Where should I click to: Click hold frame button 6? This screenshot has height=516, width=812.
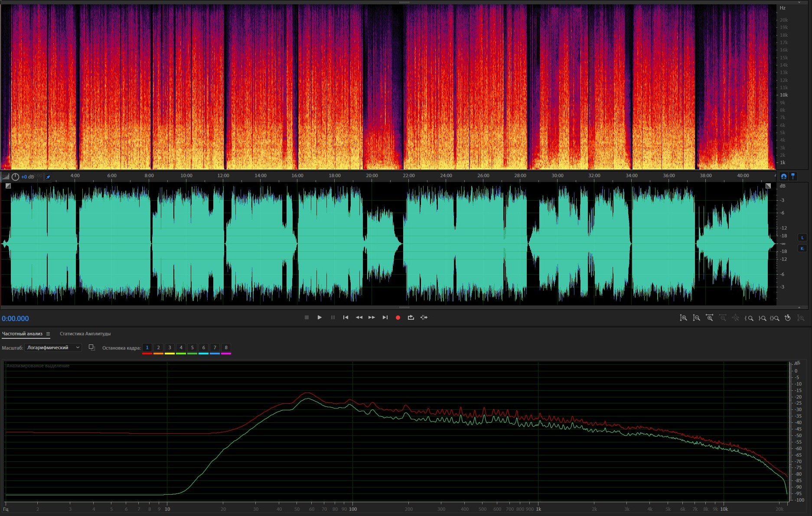point(203,347)
